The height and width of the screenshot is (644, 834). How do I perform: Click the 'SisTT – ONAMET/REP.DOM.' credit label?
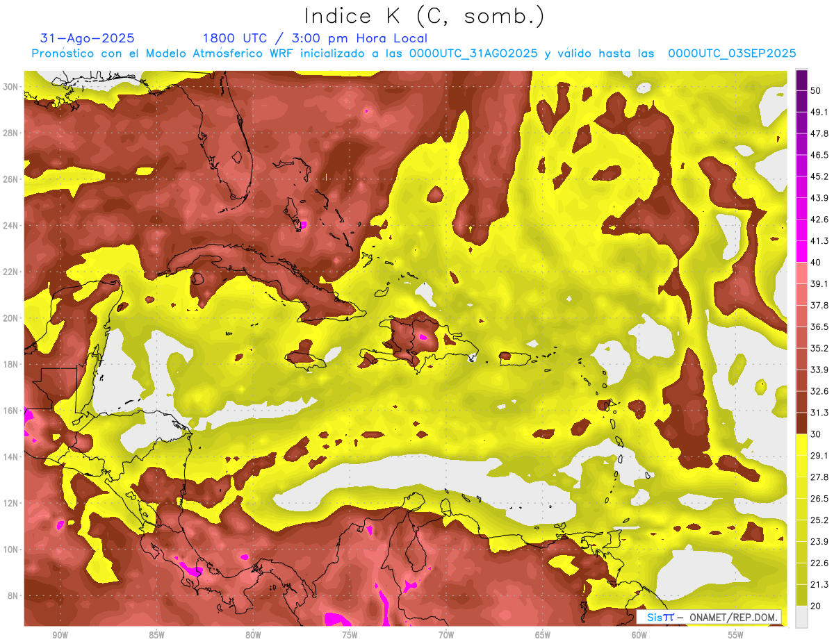click(709, 617)
